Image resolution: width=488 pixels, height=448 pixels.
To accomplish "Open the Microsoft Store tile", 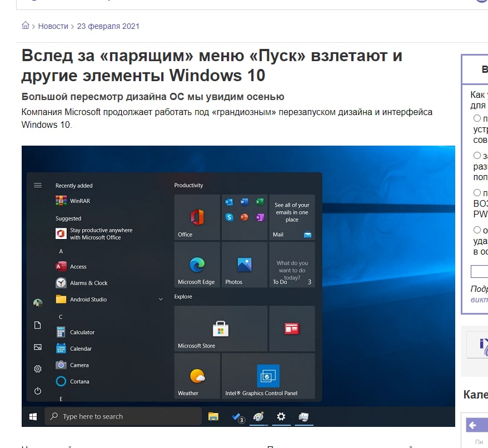I will (221, 328).
